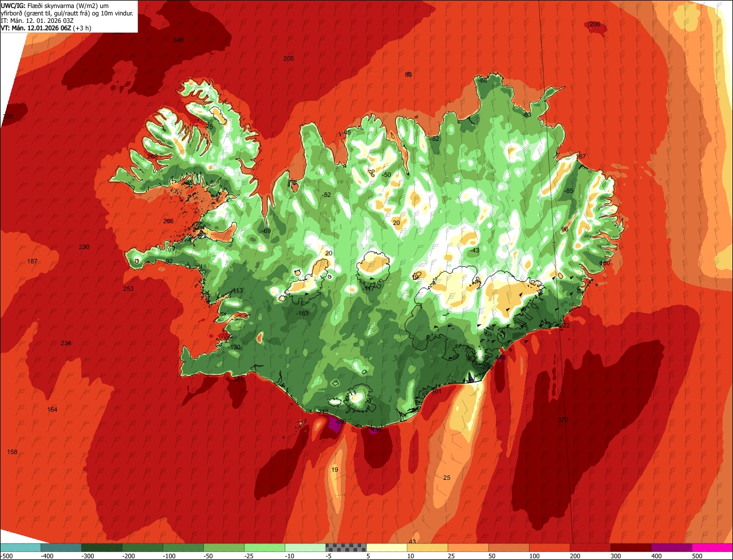Image resolution: width=733 pixels, height=560 pixels.
Task: Click the magenta legend swatch right of 500
Action: click(712, 547)
